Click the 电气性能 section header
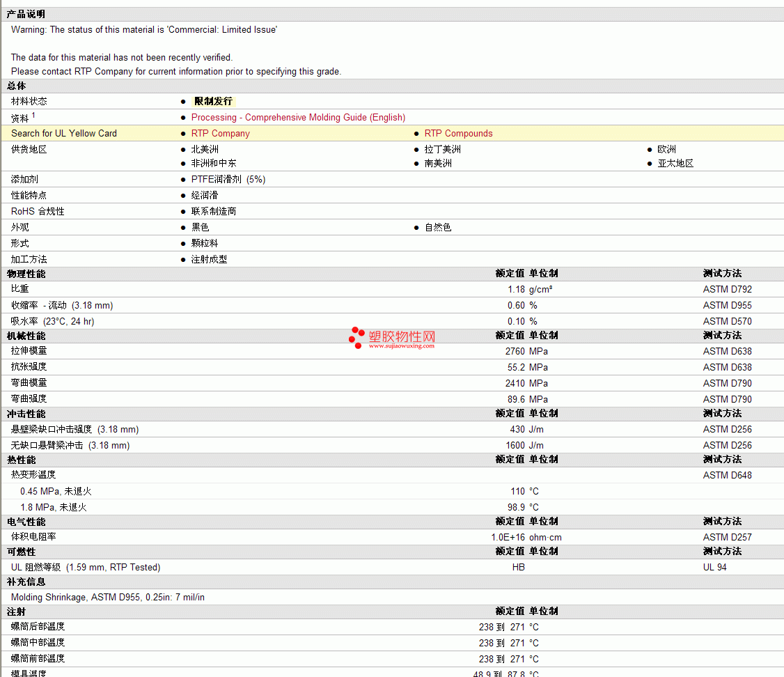Image resolution: width=784 pixels, height=677 pixels. (x=26, y=522)
